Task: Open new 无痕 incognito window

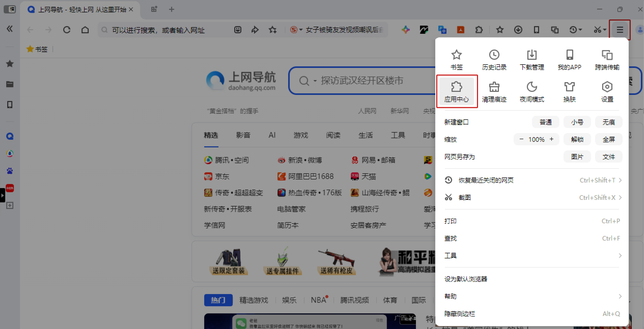Action: point(609,122)
